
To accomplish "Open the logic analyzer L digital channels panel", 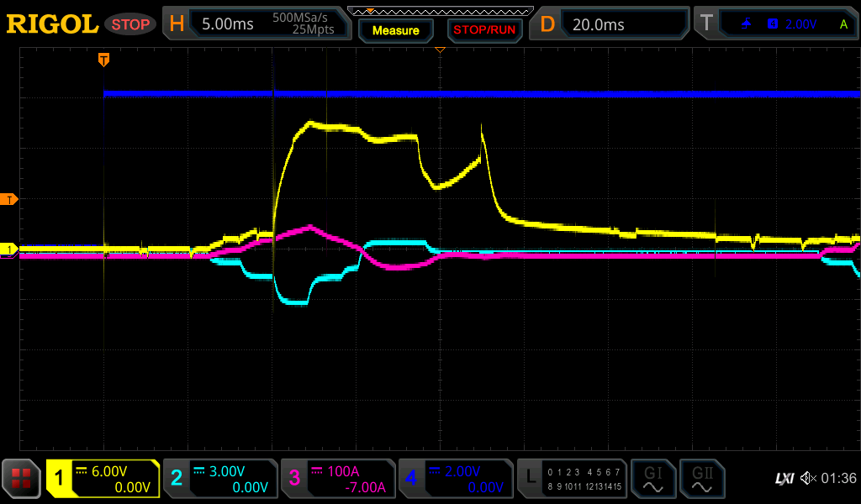I will click(x=572, y=479).
